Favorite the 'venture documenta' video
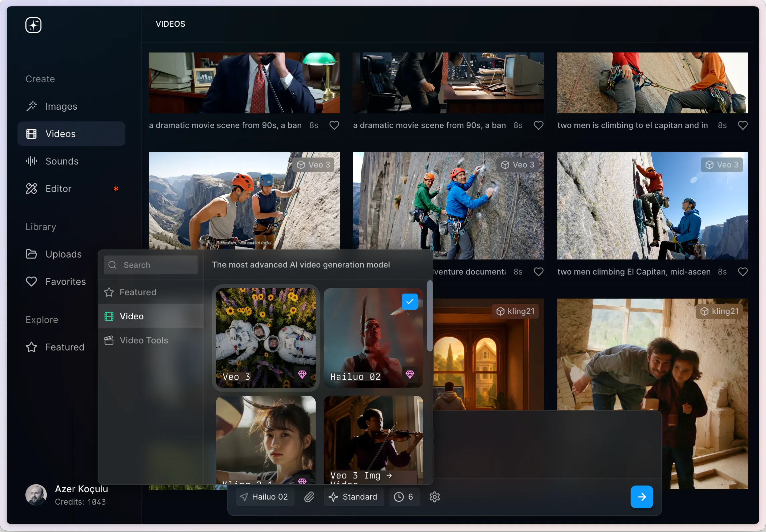This screenshot has height=532, width=766. click(539, 272)
